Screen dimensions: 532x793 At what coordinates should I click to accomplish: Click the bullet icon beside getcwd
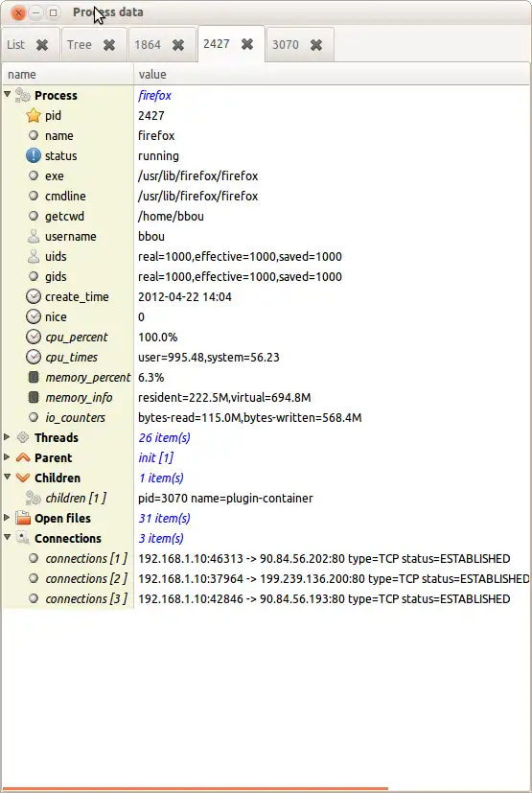34,216
